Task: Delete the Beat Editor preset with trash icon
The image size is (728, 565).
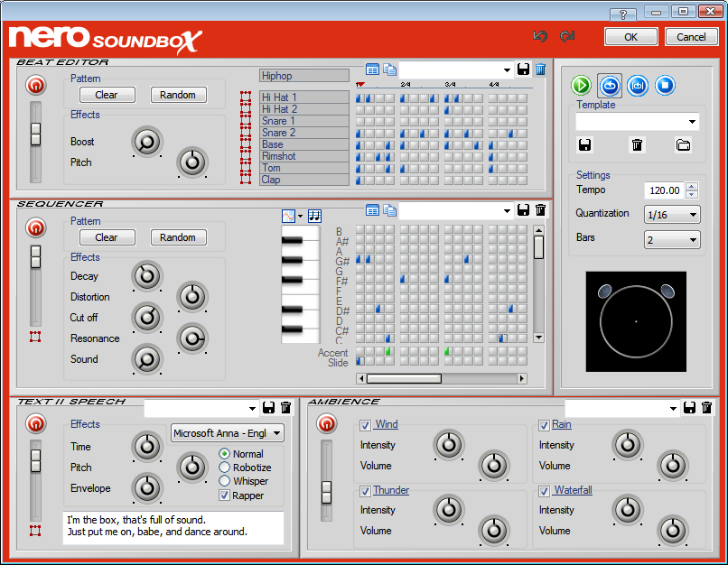Action: pyautogui.click(x=540, y=69)
